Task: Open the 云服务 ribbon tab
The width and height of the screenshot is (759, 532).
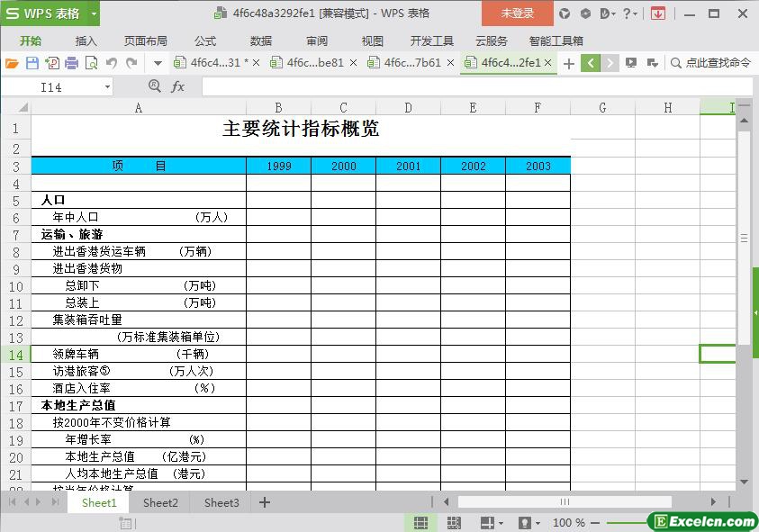Action: (x=492, y=41)
